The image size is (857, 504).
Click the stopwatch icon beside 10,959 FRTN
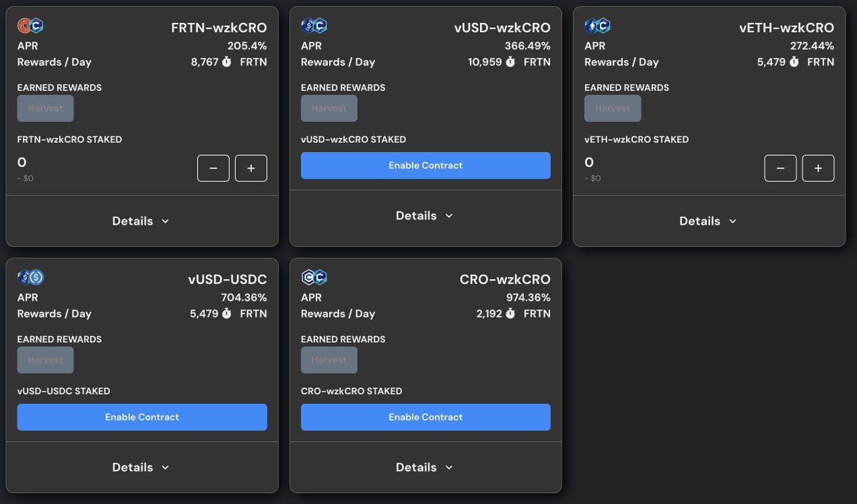[x=510, y=62]
